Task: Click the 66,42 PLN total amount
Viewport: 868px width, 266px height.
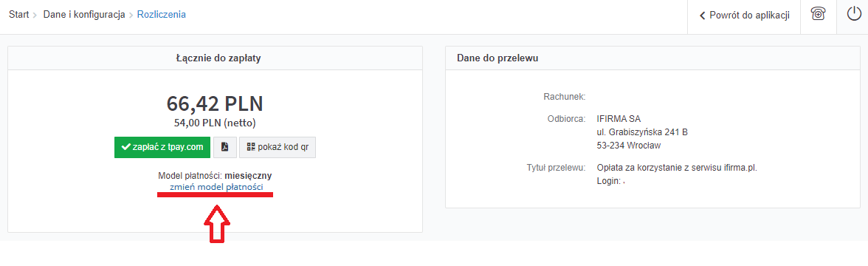Action: [x=215, y=103]
